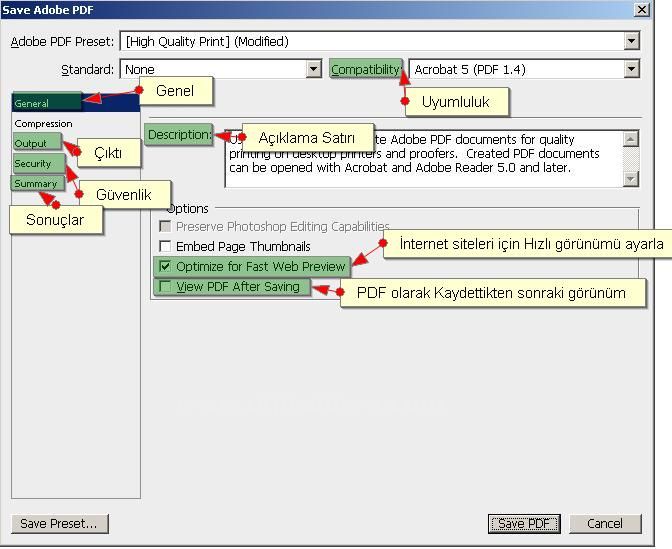The image size is (672, 549).
Task: Tick the Embed Page Thumbnails checkbox
Action: point(165,246)
